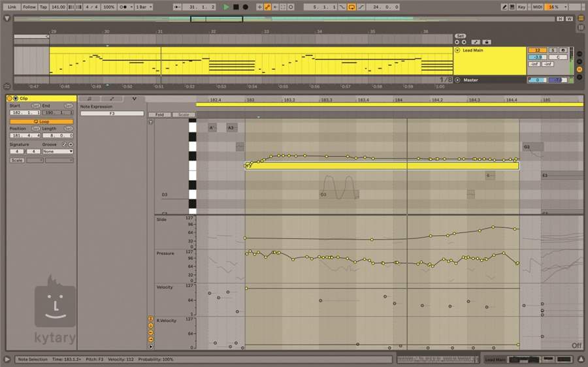588x367 pixels.
Task: Click the Set button beside clip Start
Action: [36, 106]
